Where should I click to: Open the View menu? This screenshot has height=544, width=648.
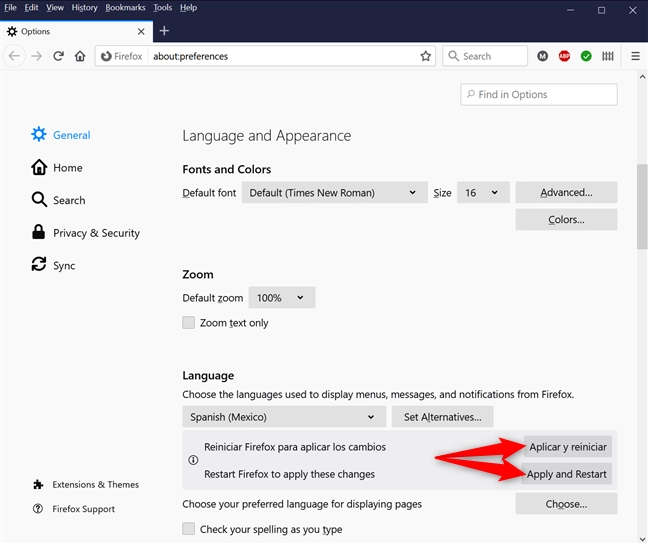pyautogui.click(x=55, y=7)
